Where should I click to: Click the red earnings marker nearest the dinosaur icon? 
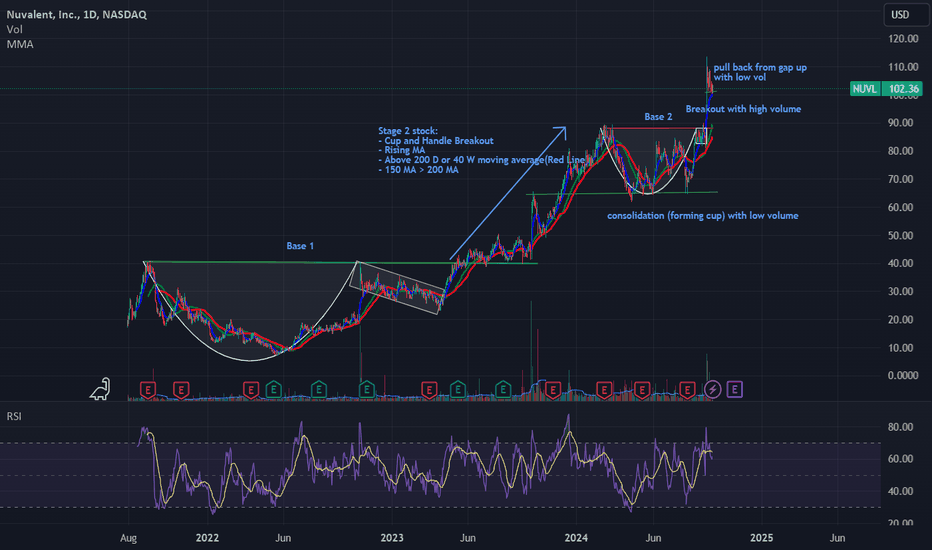point(147,390)
